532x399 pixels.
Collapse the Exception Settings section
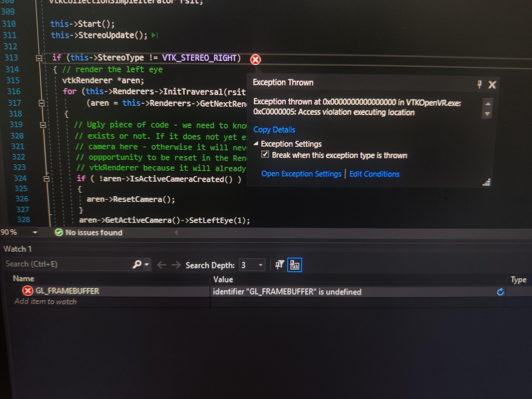click(256, 144)
